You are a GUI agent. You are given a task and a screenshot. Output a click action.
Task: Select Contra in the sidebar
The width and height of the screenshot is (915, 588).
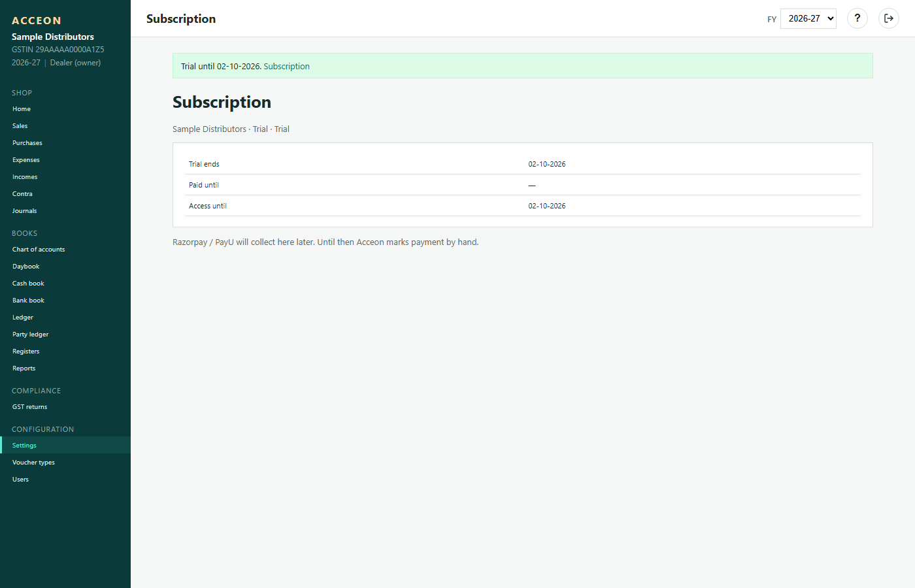pos(65,194)
